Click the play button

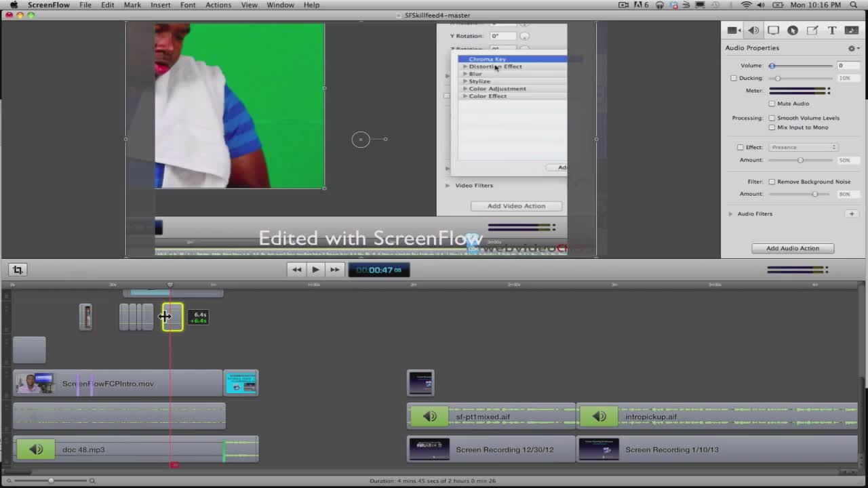(x=315, y=270)
